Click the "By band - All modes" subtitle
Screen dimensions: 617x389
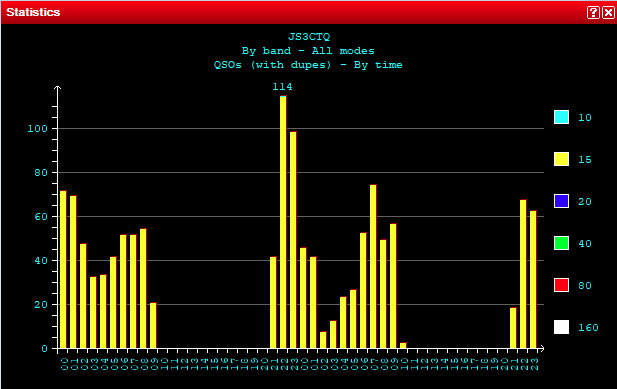(308, 51)
